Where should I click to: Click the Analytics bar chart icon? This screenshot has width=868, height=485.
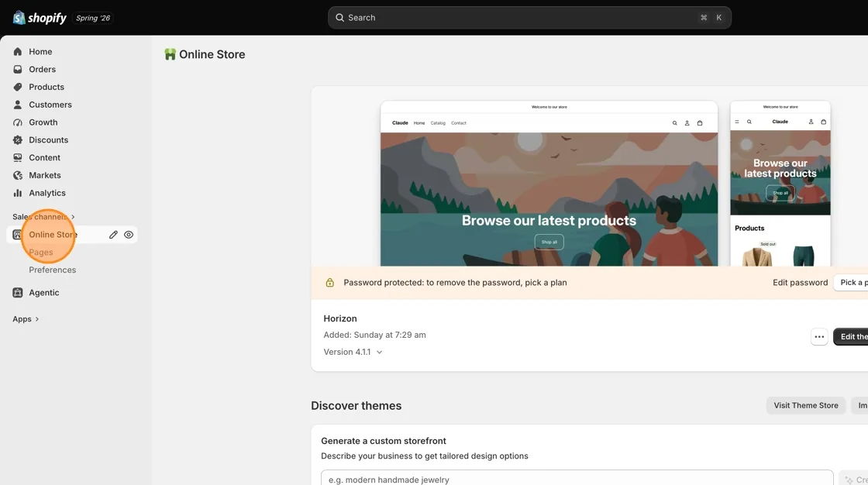pyautogui.click(x=18, y=193)
